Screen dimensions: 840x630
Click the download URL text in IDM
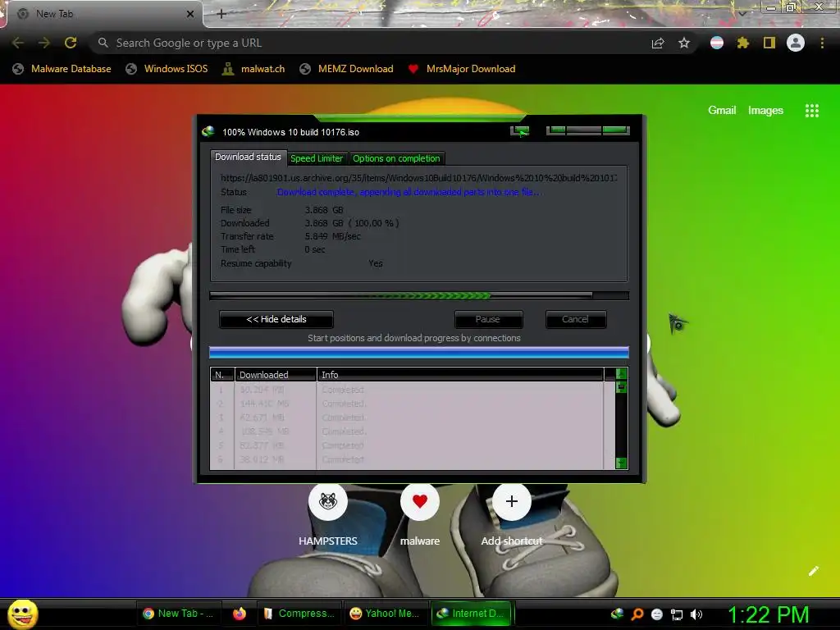[x=419, y=178]
